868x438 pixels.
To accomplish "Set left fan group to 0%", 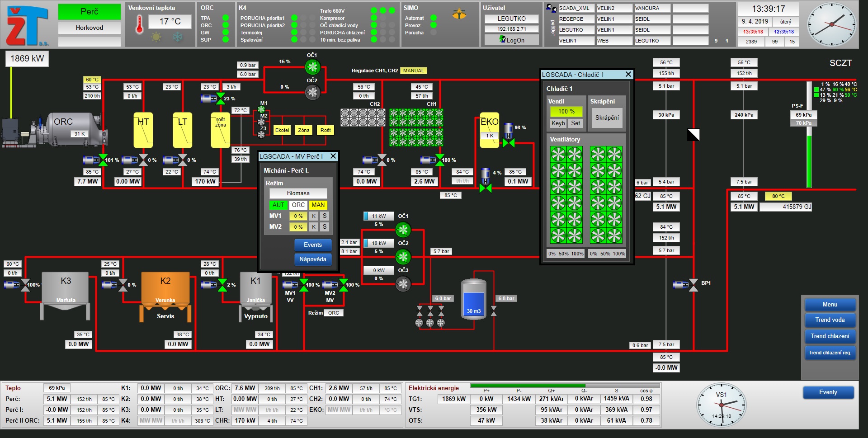I will [x=552, y=254].
